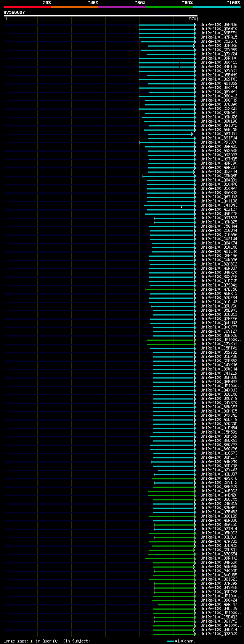Click the UniRef100_C7YKA1 label
This screenshot has height=644, width=244.
219,344
